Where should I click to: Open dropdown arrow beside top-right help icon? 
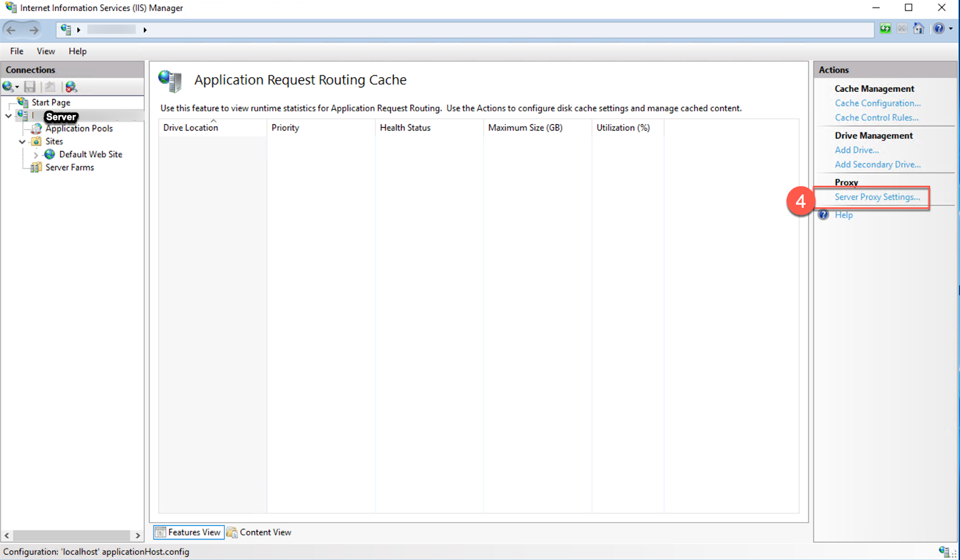tap(951, 29)
